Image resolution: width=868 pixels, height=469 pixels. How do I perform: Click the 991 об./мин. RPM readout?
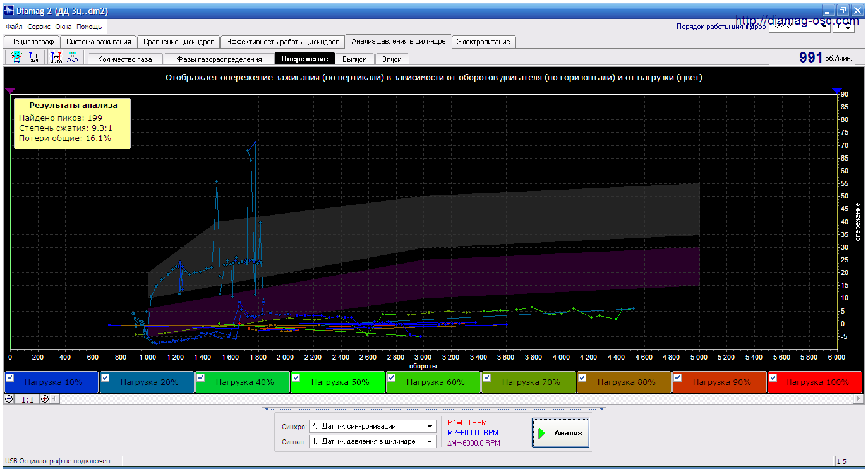coord(826,58)
